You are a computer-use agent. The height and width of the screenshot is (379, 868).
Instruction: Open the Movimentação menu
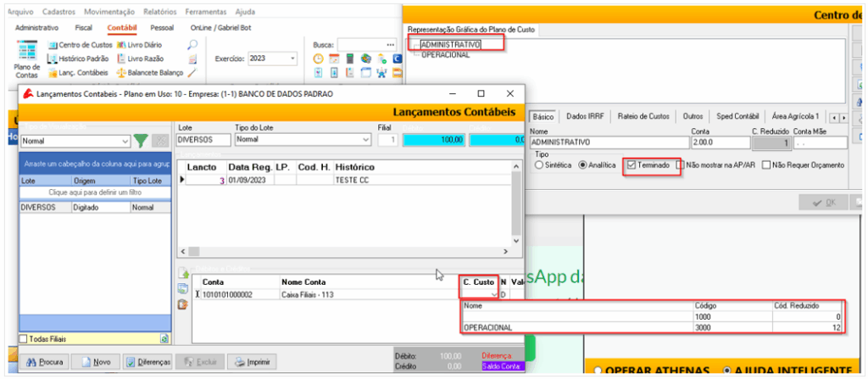(x=106, y=12)
